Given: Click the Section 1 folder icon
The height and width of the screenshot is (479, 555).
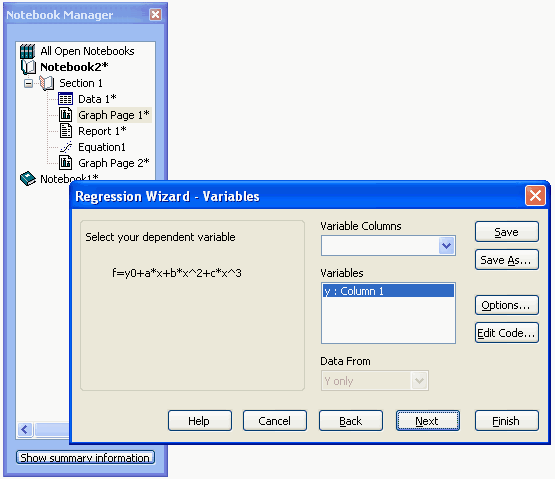Looking at the screenshot, I should click(47, 83).
